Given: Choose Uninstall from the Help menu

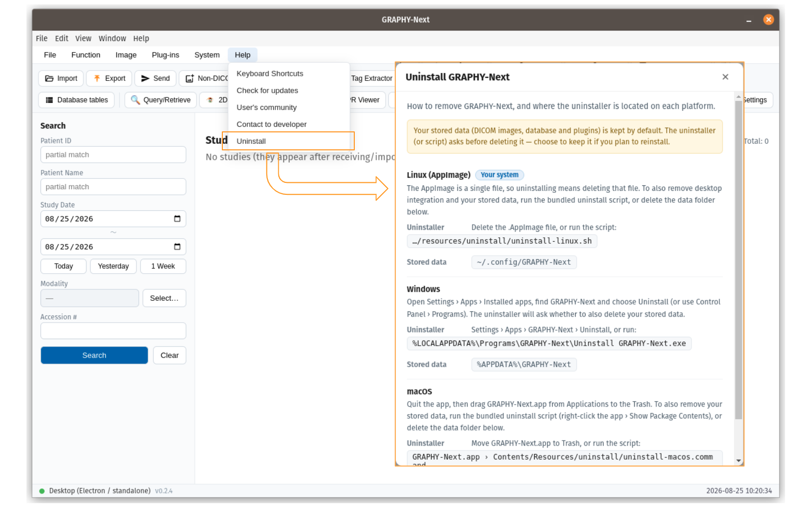Looking at the screenshot, I should pos(289,141).
